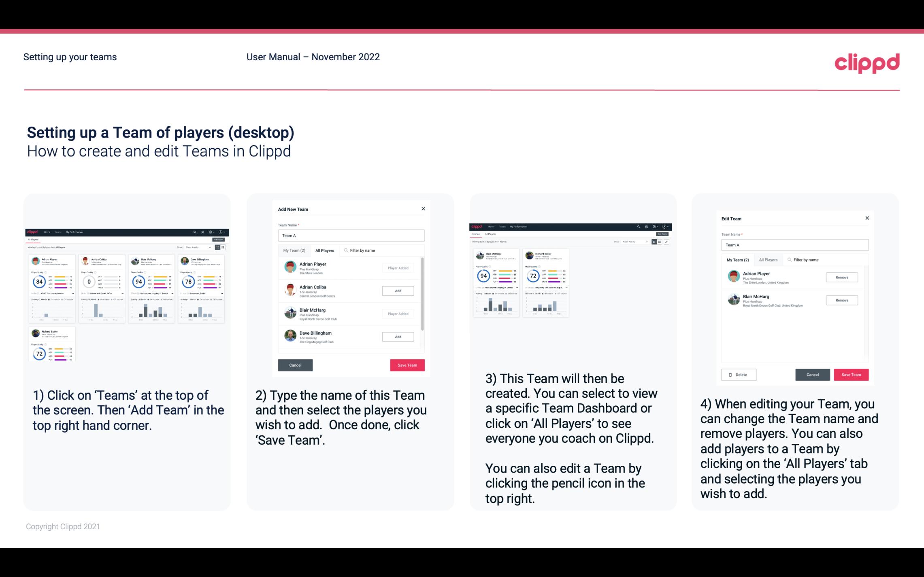The width and height of the screenshot is (924, 577).
Task: Click Save Team button in Add New Team
Action: click(x=407, y=364)
